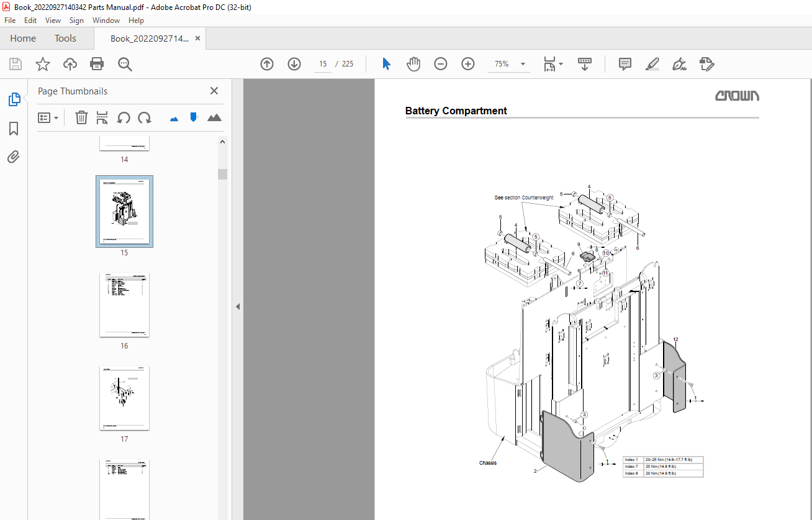This screenshot has width=812, height=520.
Task: Click the upload to cloud icon
Action: coord(70,64)
